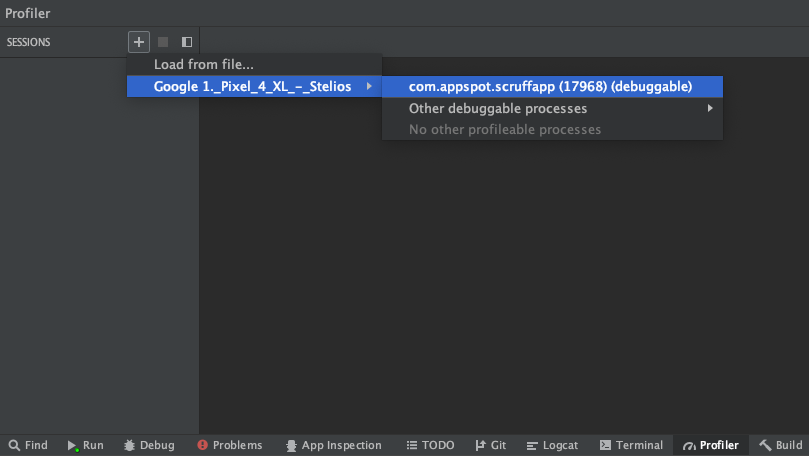This screenshot has width=809, height=456.
Task: Stop the current profiling session
Action: tap(163, 42)
